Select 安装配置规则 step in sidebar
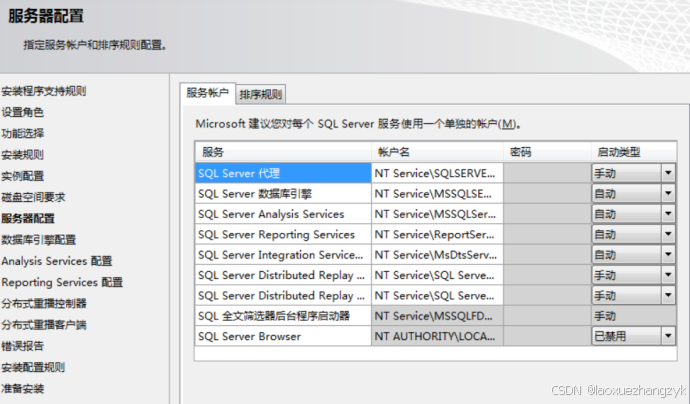Screen dimensions: 690x404 [x=33, y=367]
